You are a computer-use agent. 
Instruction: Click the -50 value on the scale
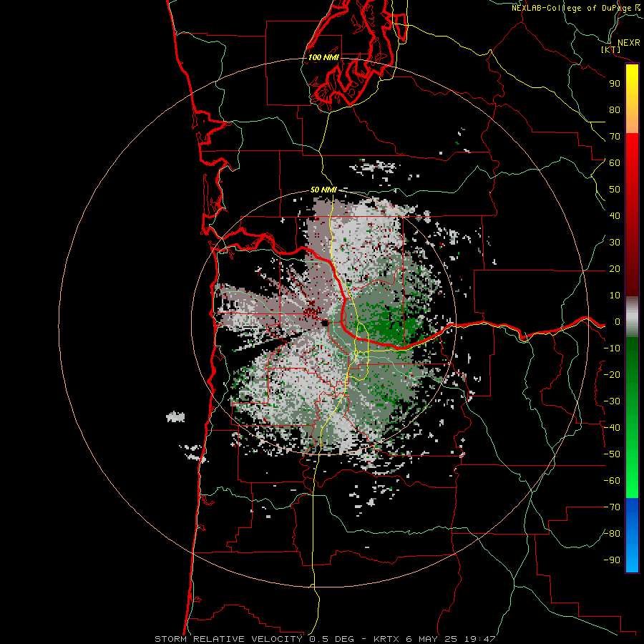tap(612, 454)
